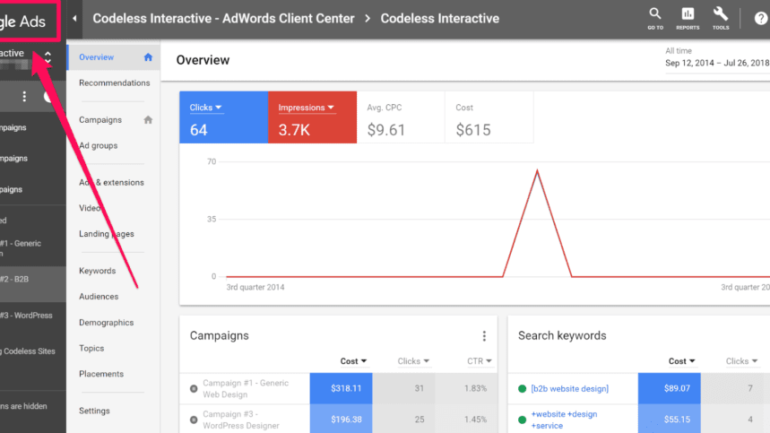Go to Campaigns in the navigation
Image resolution: width=770 pixels, height=433 pixels.
click(x=100, y=120)
